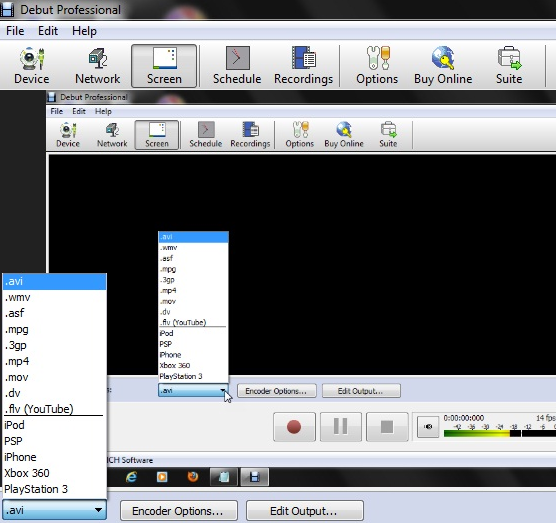Pick highlighted .avi in the large format list
The height and width of the screenshot is (523, 556).
pos(54,282)
